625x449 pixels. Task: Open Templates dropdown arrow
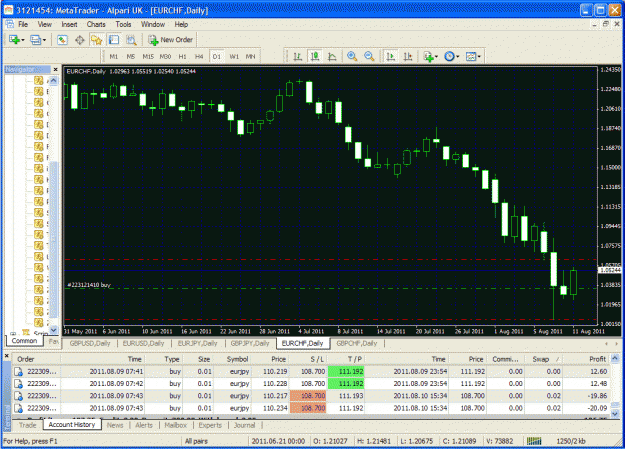[479, 57]
